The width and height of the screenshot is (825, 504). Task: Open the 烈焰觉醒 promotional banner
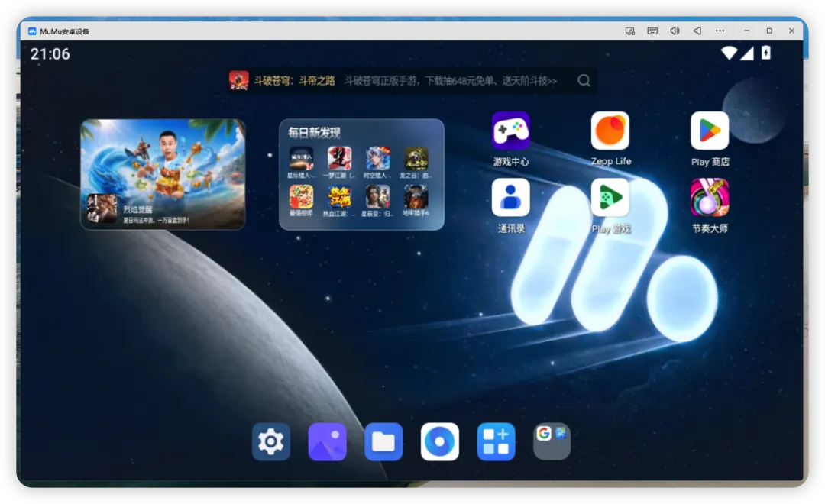pos(163,174)
